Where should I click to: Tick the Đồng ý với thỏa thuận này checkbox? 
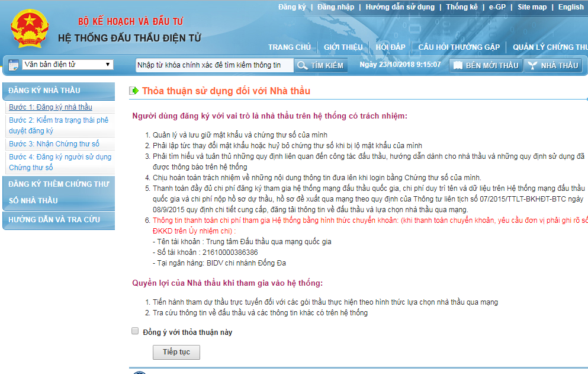pyautogui.click(x=135, y=331)
